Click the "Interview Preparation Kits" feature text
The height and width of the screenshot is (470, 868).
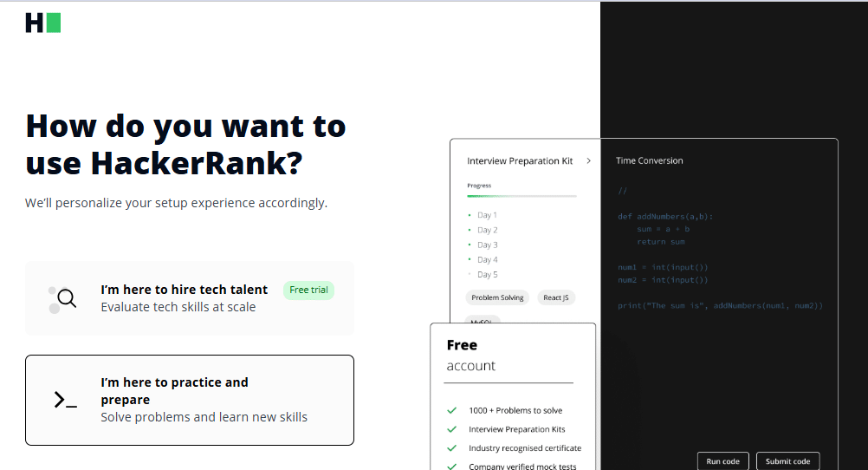[x=516, y=429]
